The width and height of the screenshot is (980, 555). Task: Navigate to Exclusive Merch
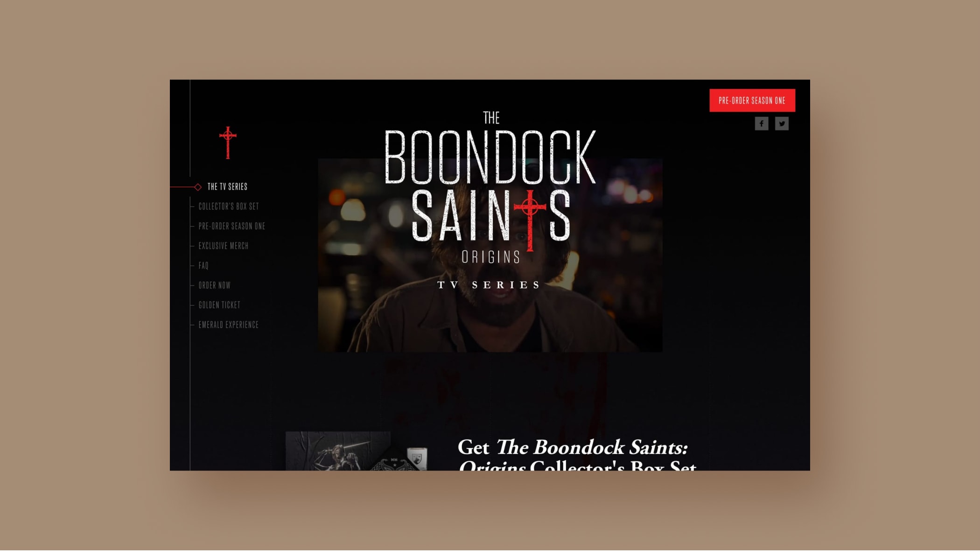coord(224,246)
